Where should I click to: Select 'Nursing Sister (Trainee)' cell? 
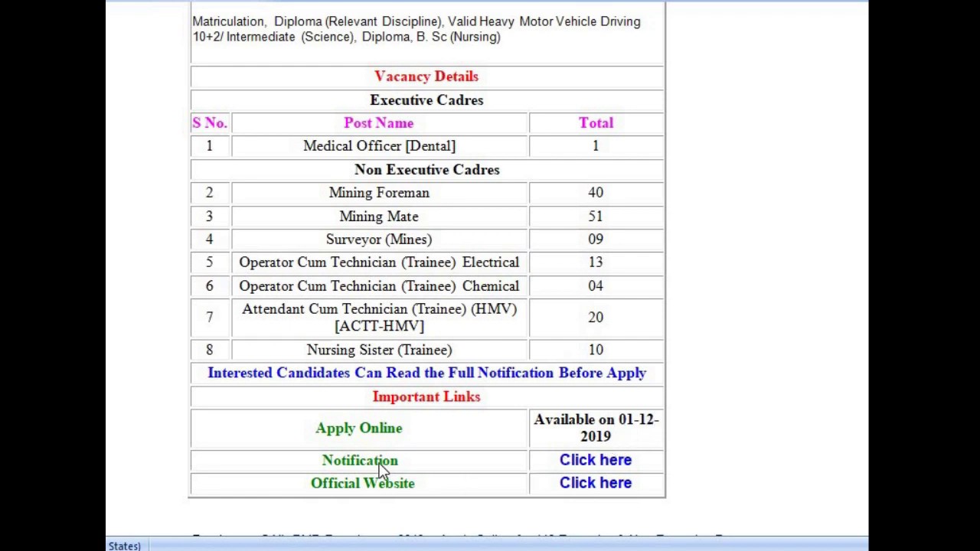tap(379, 350)
